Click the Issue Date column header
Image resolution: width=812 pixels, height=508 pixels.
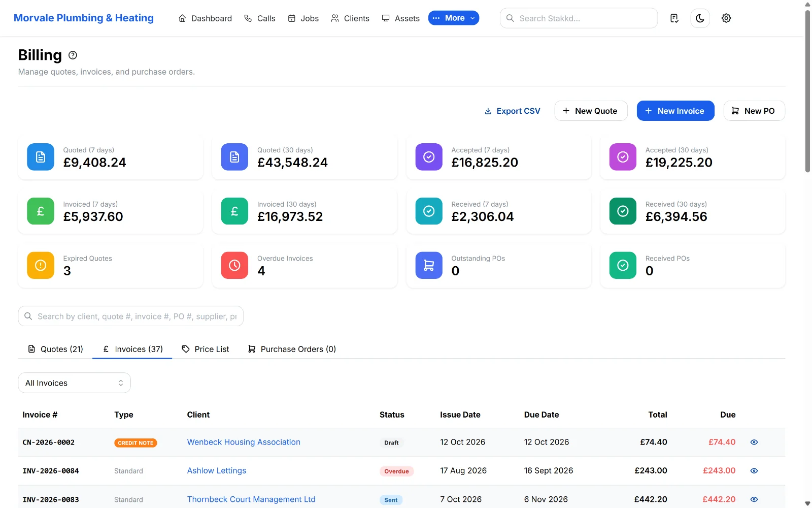[x=460, y=415]
